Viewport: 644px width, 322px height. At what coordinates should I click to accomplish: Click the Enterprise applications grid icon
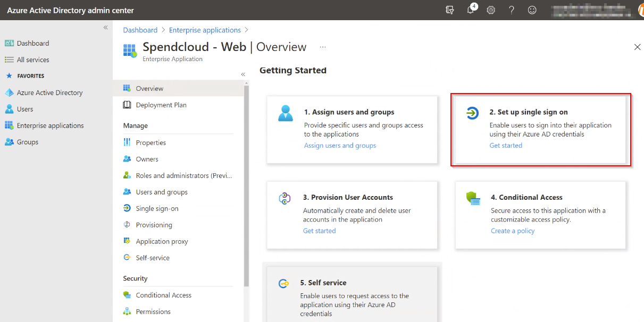9,125
